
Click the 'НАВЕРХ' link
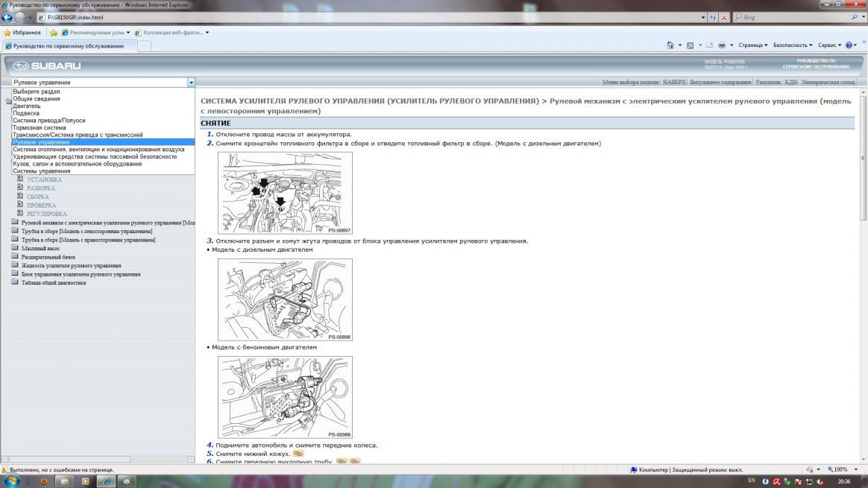(674, 83)
